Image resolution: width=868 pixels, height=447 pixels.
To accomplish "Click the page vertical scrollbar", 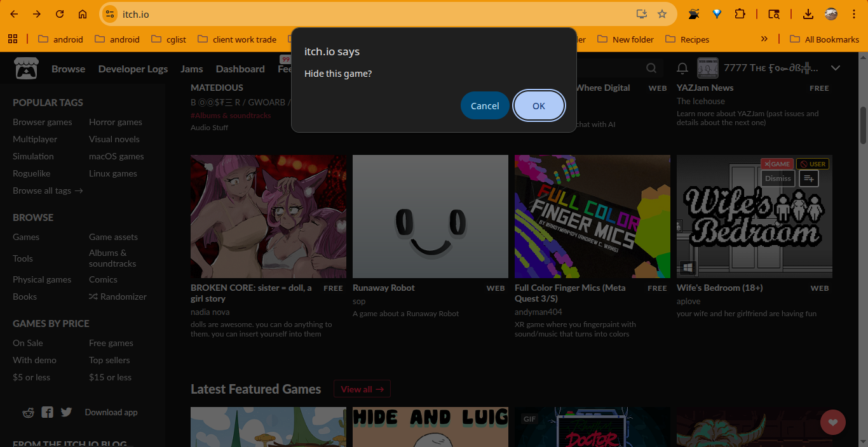I will point(863,124).
